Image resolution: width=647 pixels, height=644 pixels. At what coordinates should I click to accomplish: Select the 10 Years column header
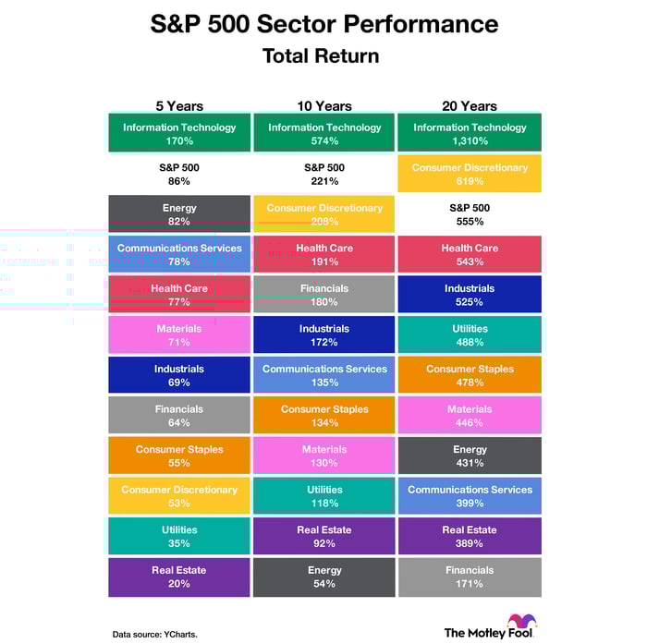coord(323,106)
